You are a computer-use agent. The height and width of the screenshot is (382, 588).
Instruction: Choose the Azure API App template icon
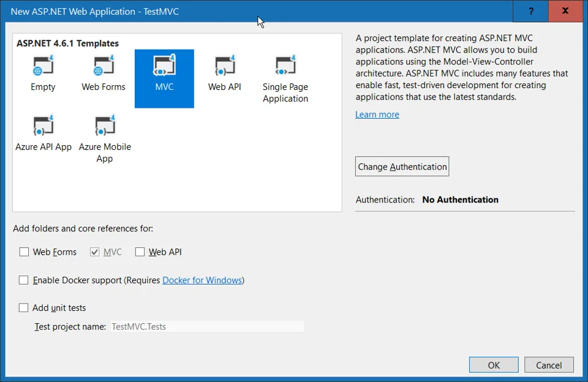point(43,125)
